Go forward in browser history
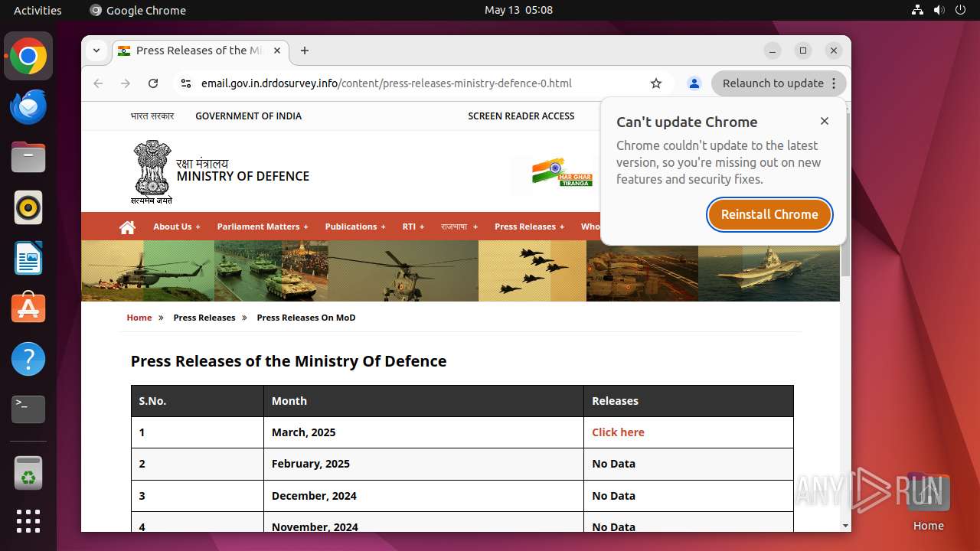The image size is (980, 551). (x=126, y=83)
